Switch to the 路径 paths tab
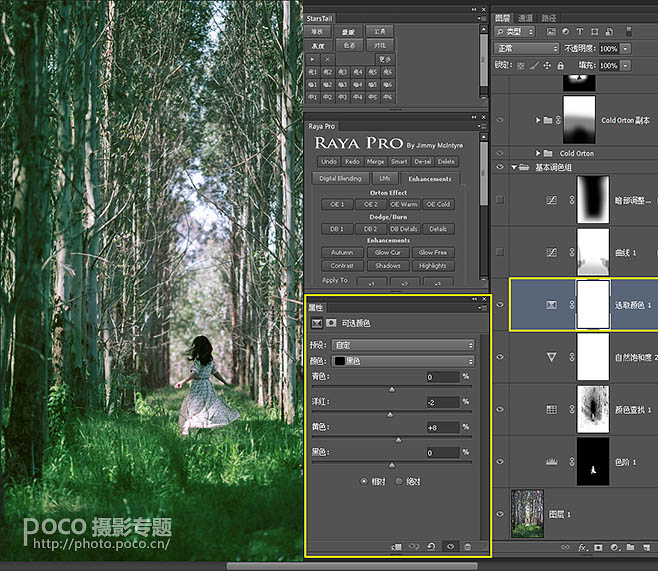Image resolution: width=658 pixels, height=571 pixels. pyautogui.click(x=548, y=18)
